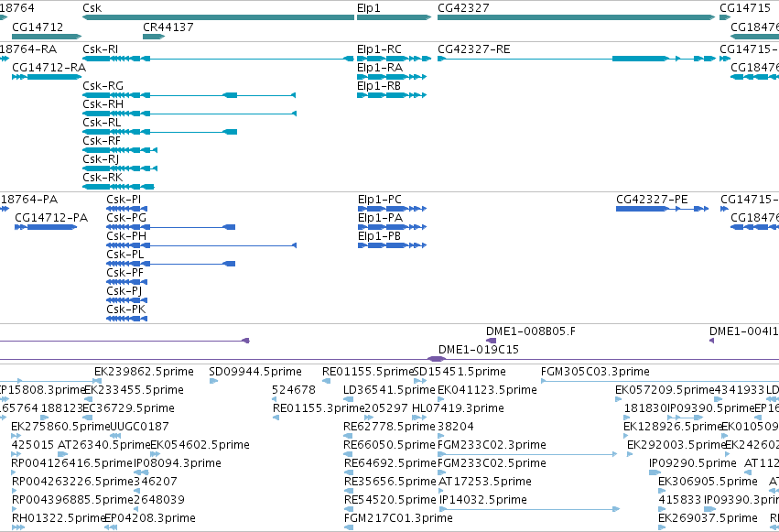Viewport: 779px width, 532px height.
Task: Select the RE35656.5prime EST label
Action: [x=390, y=482]
